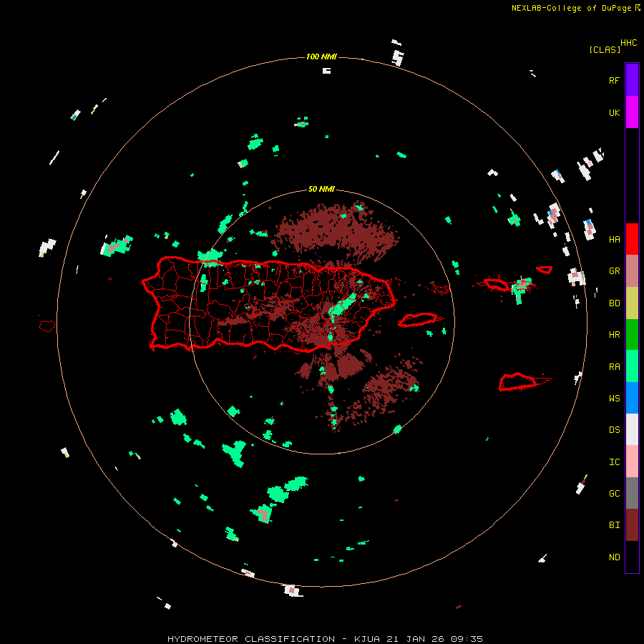Click the white DS legend color swatch

(x=632, y=429)
